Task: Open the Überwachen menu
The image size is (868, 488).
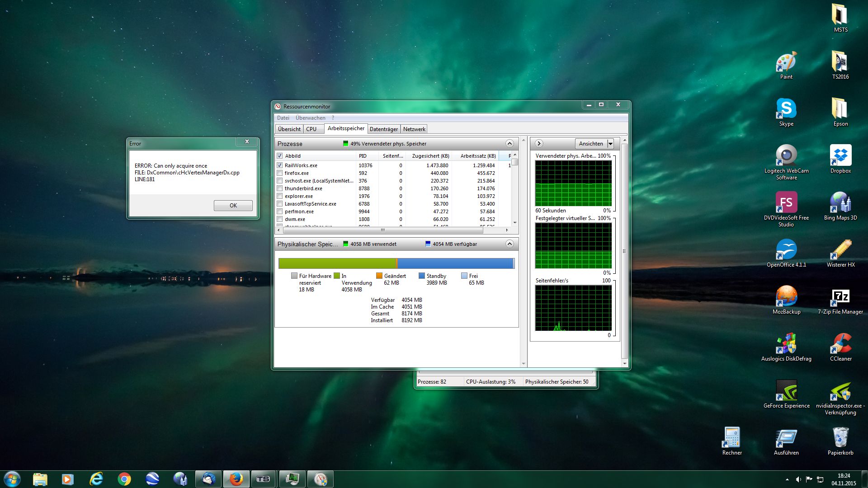Action: tap(310, 118)
